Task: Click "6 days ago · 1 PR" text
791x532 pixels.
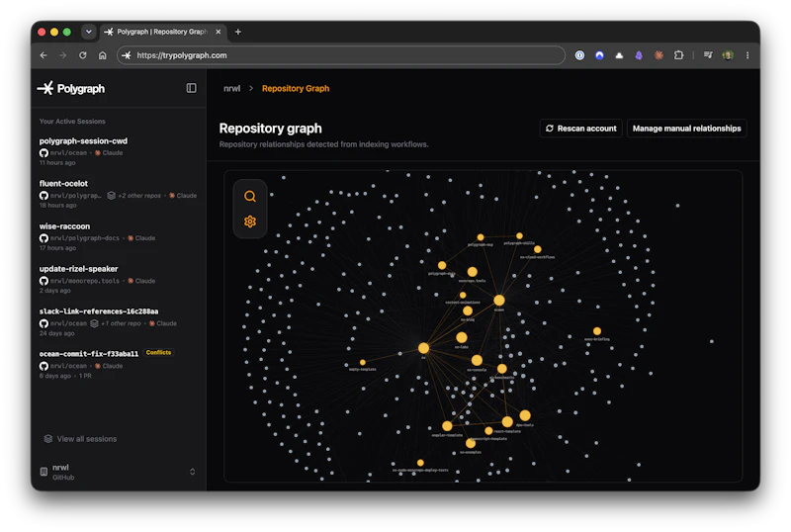Action: pos(65,376)
